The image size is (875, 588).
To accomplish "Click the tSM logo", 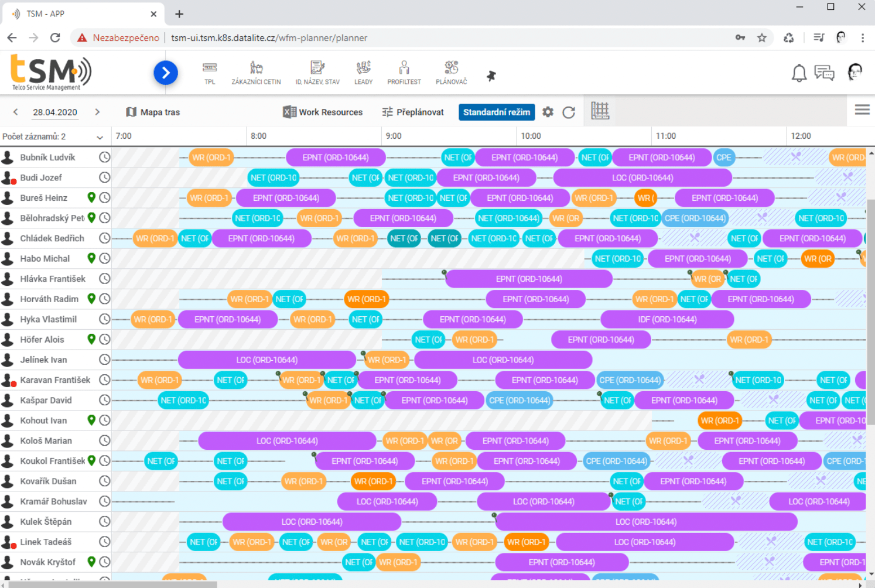I will [50, 72].
